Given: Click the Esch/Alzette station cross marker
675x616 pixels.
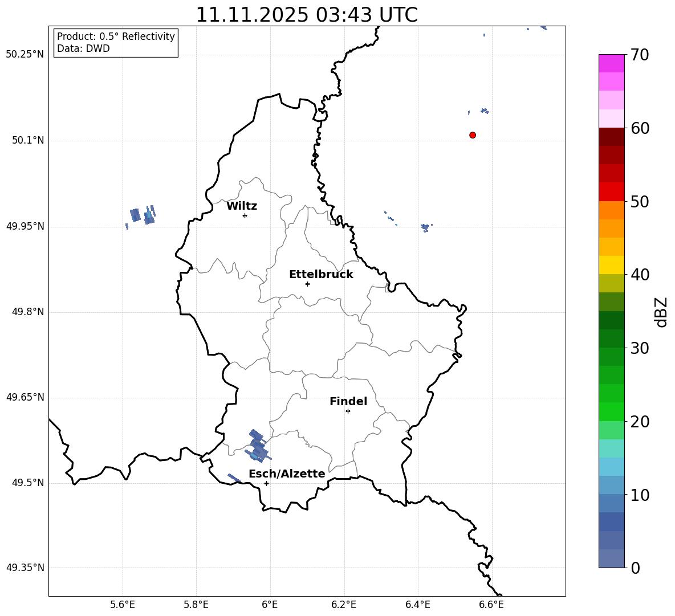Looking at the screenshot, I should tap(266, 483).
